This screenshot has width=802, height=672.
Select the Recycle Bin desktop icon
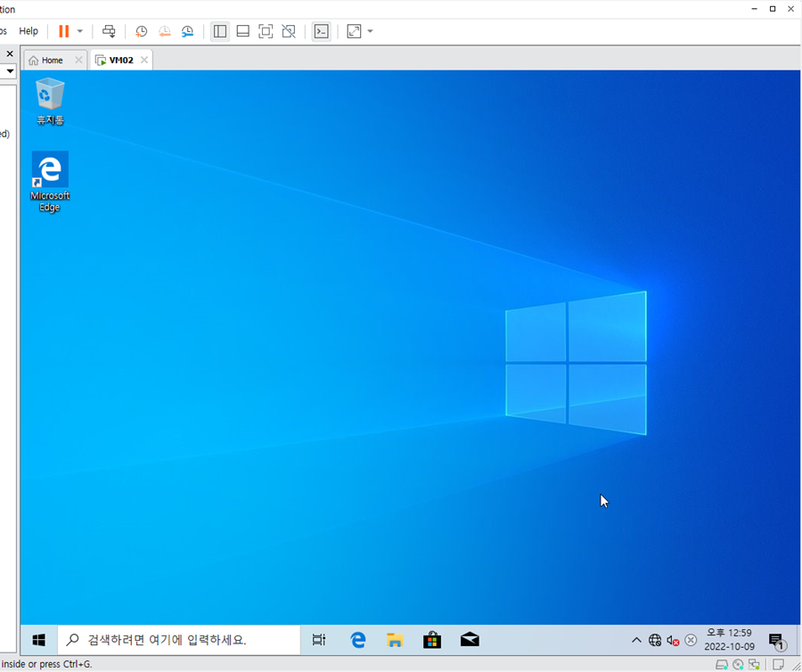click(50, 102)
